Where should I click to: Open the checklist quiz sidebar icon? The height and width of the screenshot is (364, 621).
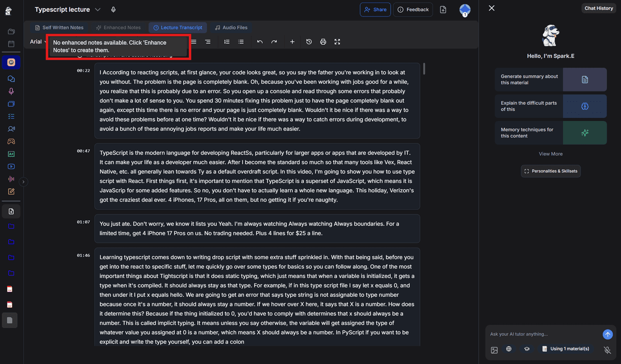pos(11,116)
